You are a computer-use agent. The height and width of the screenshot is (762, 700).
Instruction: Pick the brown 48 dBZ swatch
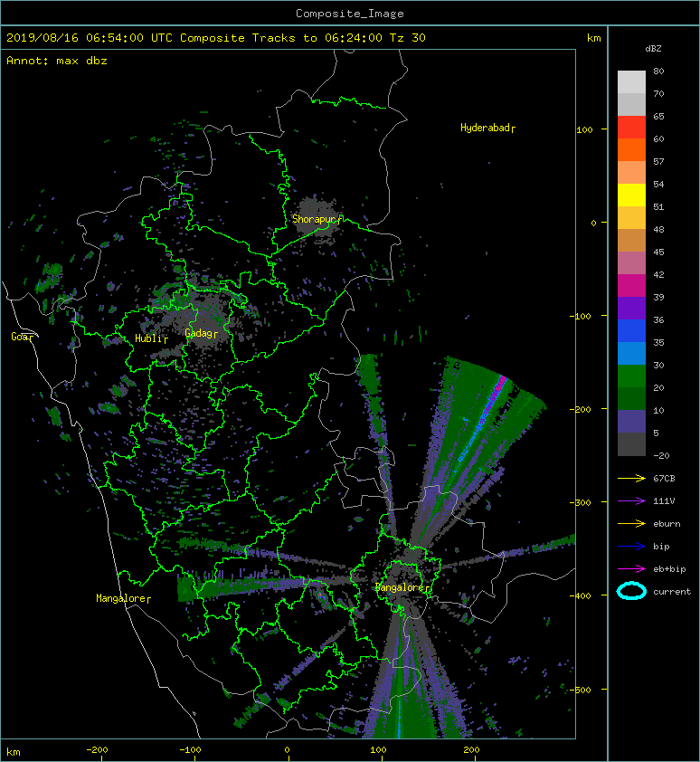631,240
